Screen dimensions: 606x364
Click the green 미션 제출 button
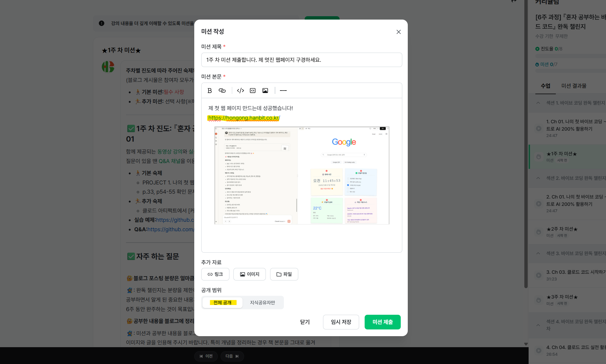(x=382, y=322)
